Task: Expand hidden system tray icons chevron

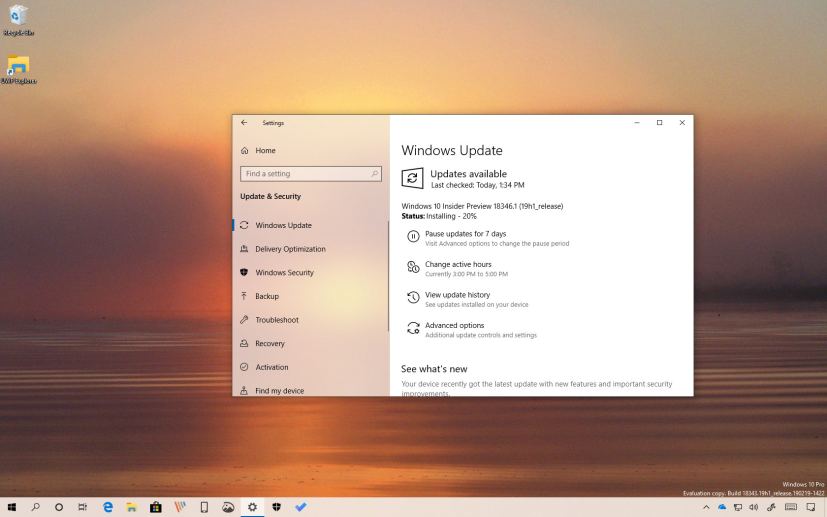Action: coord(706,508)
